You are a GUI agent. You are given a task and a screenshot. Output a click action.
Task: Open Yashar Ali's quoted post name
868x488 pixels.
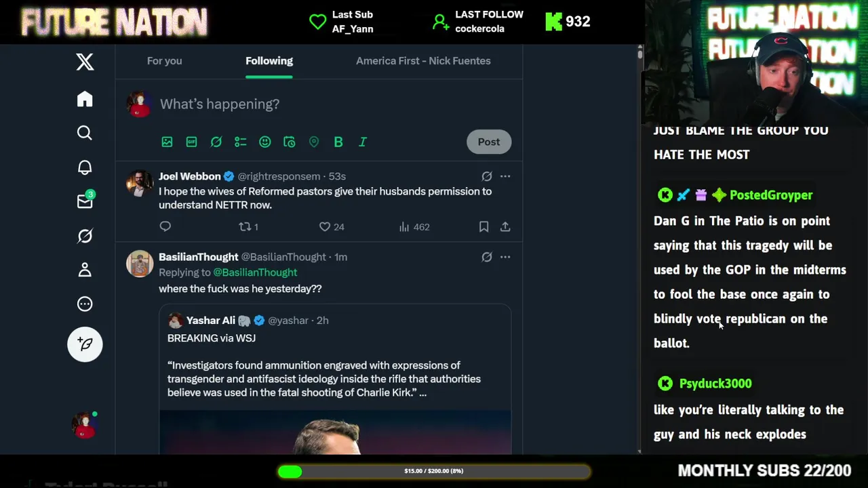[211, 321]
